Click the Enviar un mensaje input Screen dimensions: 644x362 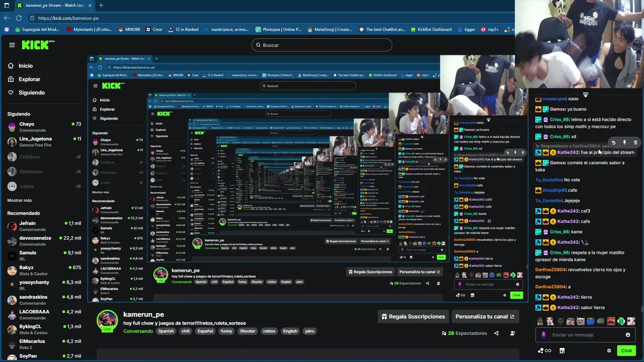[x=585, y=335]
